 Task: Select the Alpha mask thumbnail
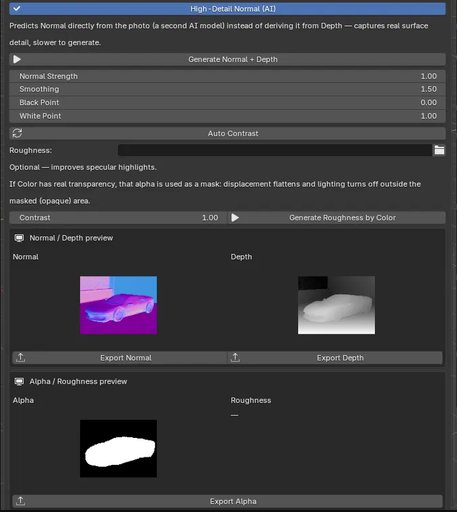click(118, 449)
